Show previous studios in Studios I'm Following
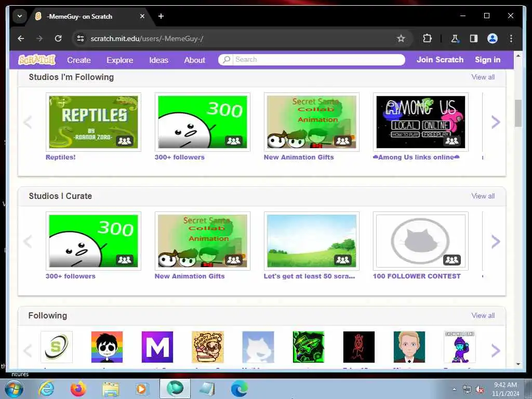This screenshot has height=399, width=532. coord(28,122)
